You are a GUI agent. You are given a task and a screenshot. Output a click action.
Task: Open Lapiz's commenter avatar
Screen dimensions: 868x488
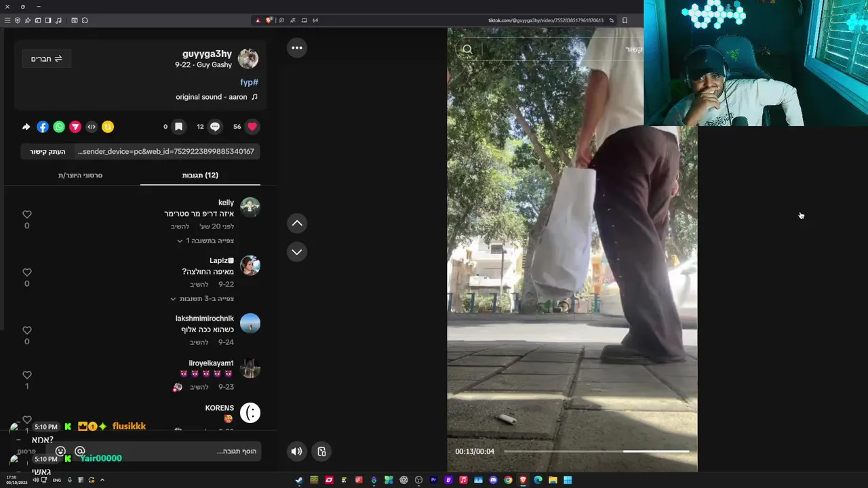[250, 265]
